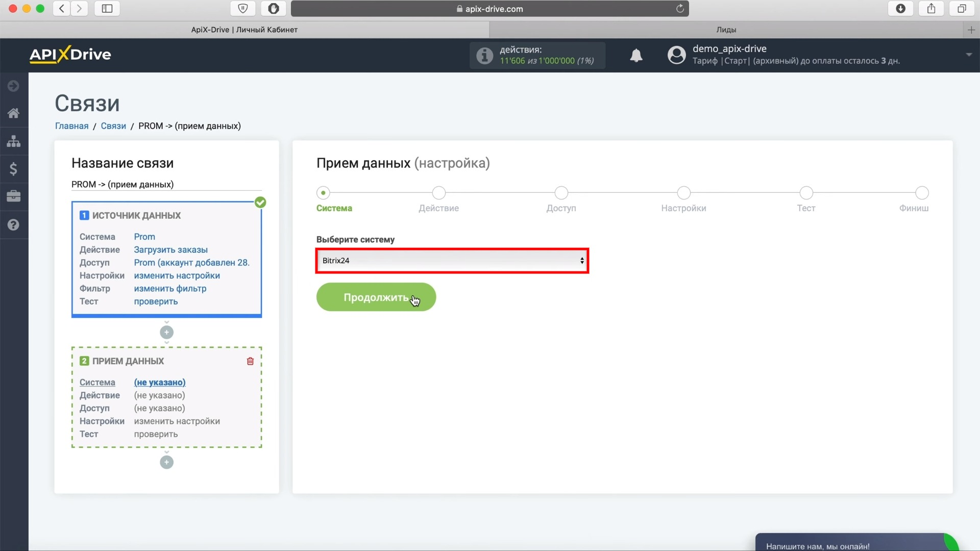Click the demo_apix-drive username
The image size is (980, 551).
click(729, 49)
